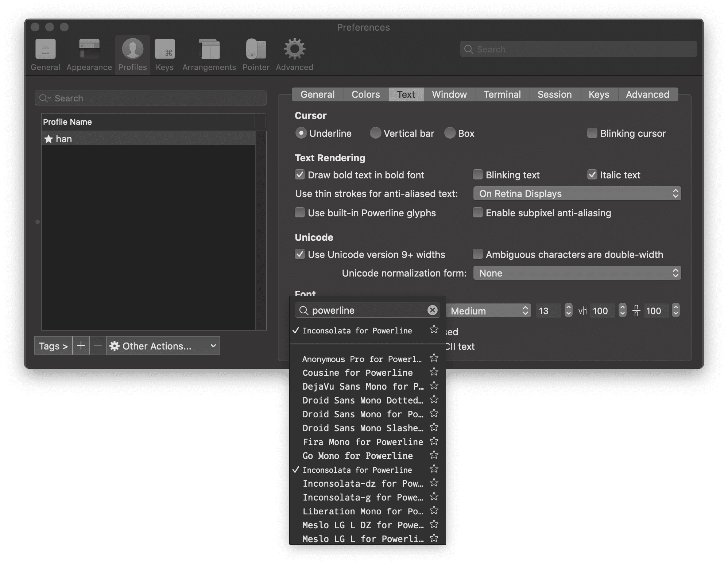Select the han profile row
728x564 pixels.
pos(148,139)
